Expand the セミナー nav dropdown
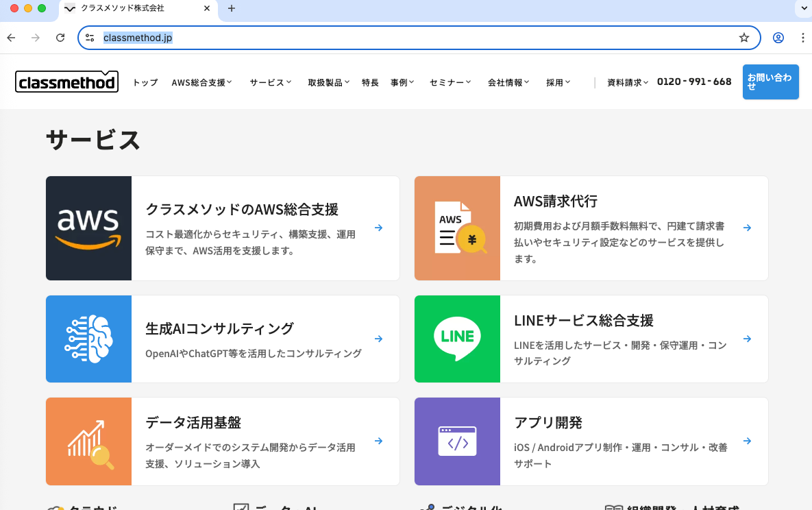Screen dimensions: 812x510 coord(450,82)
